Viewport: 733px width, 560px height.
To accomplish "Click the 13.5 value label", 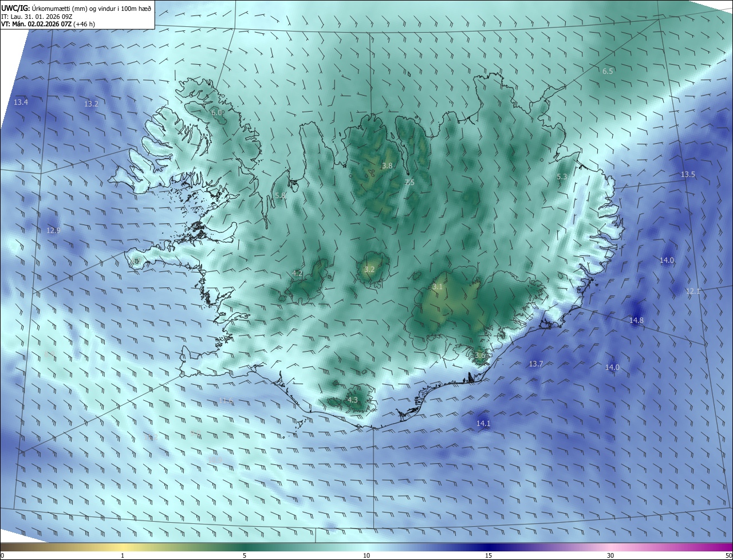I will click(688, 174).
